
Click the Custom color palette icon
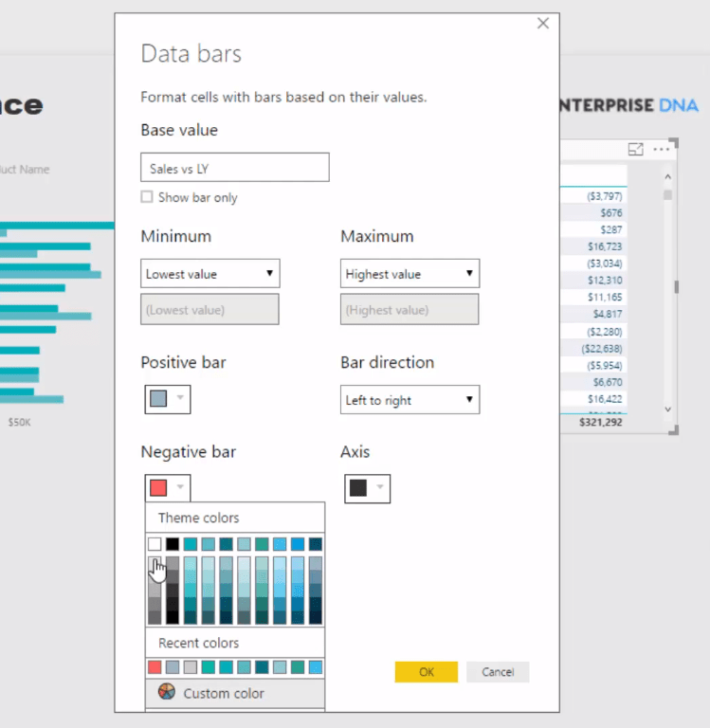point(167,692)
